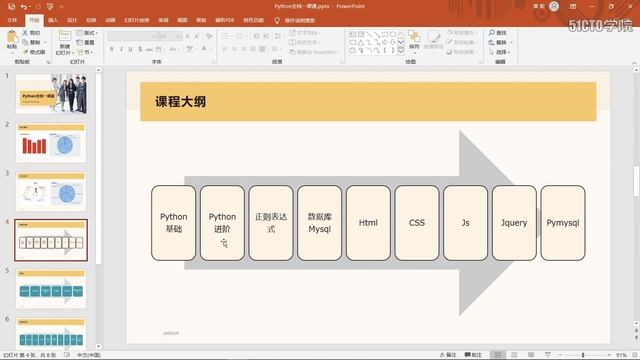Select the Pymysql box on the slide
Screen dimensions: 640x360
point(563,223)
